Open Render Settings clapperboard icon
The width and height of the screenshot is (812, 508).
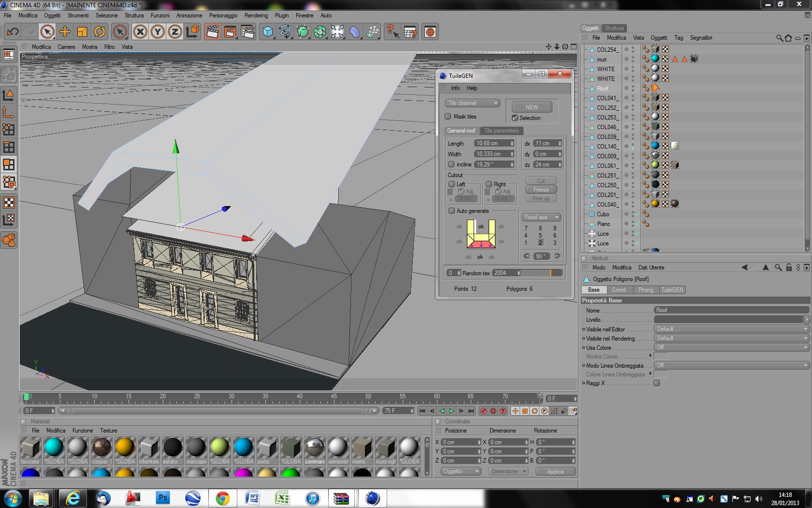[247, 32]
